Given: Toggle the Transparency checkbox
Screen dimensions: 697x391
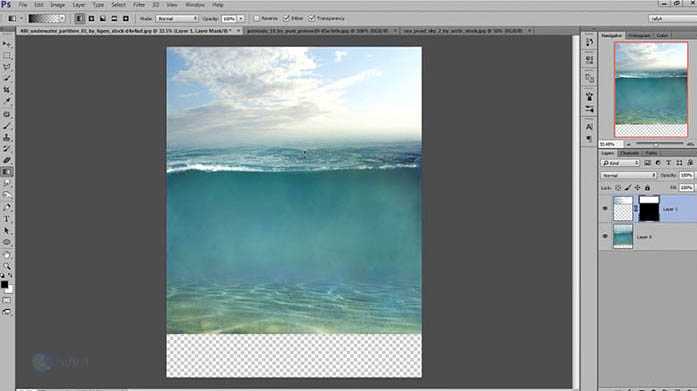Looking at the screenshot, I should tap(312, 19).
